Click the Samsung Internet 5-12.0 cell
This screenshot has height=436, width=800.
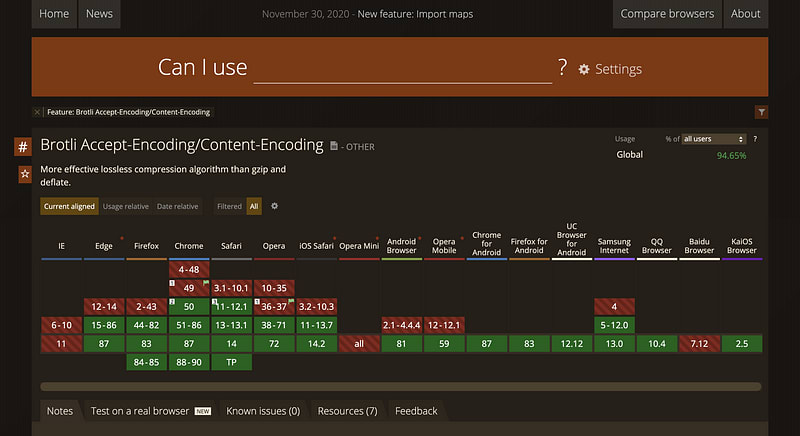[x=614, y=325]
